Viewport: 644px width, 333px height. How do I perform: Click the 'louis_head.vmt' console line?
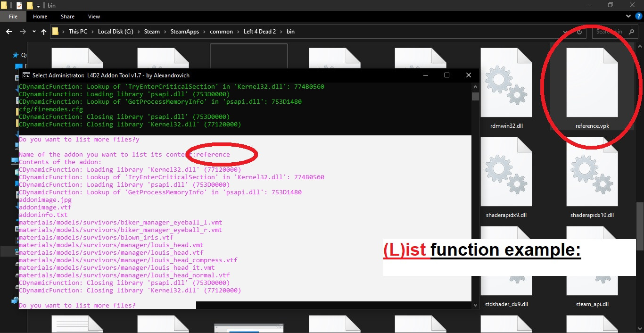tap(111, 245)
